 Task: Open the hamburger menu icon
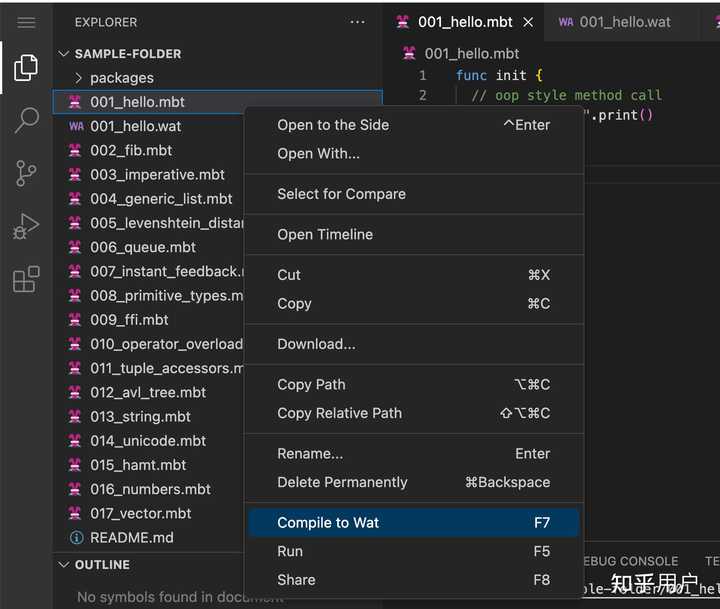click(x=26, y=22)
